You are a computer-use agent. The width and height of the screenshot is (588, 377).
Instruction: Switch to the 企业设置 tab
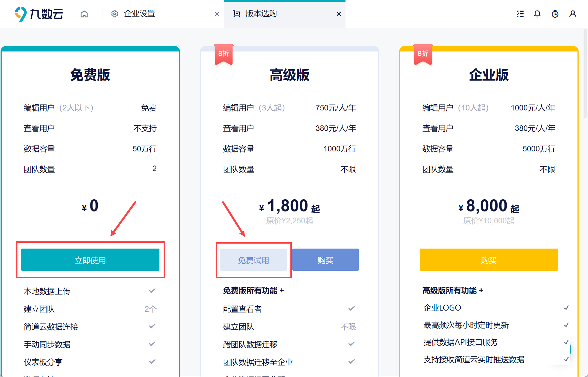[139, 14]
